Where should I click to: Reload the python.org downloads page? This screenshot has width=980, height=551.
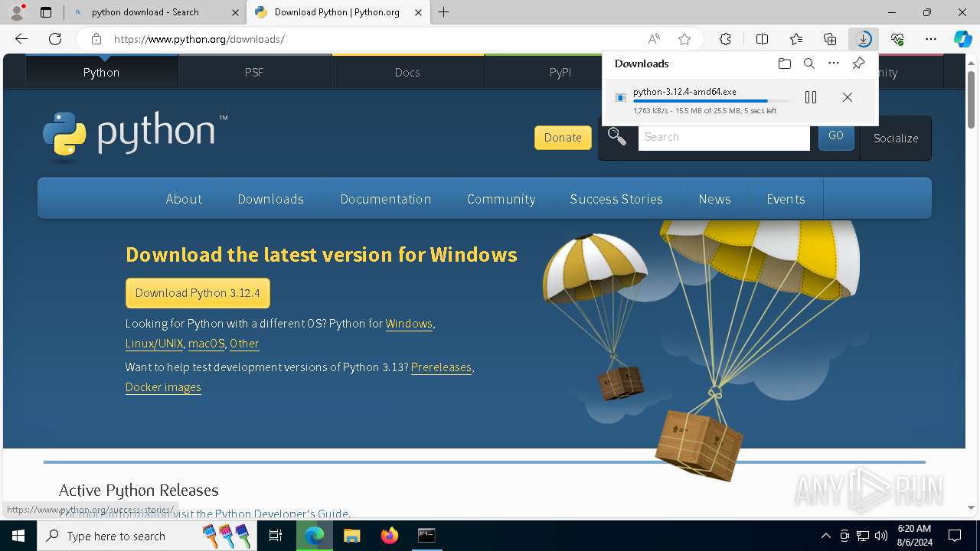coord(55,39)
